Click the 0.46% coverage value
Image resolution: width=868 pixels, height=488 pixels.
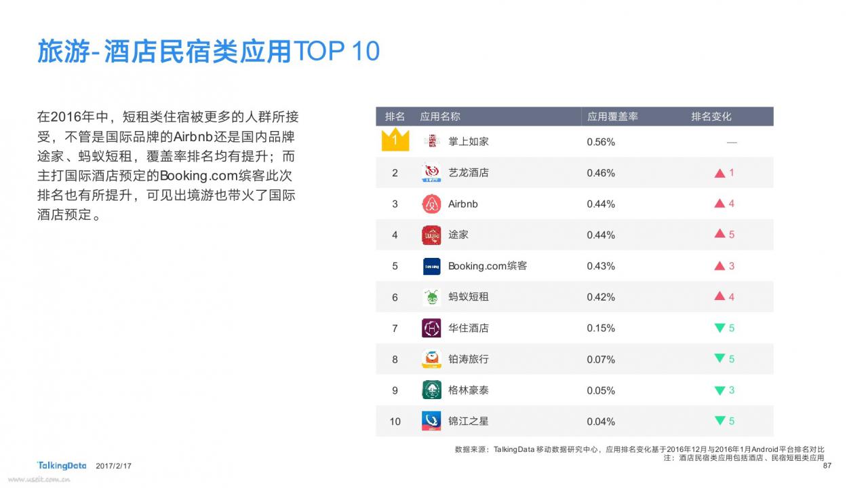tap(601, 173)
